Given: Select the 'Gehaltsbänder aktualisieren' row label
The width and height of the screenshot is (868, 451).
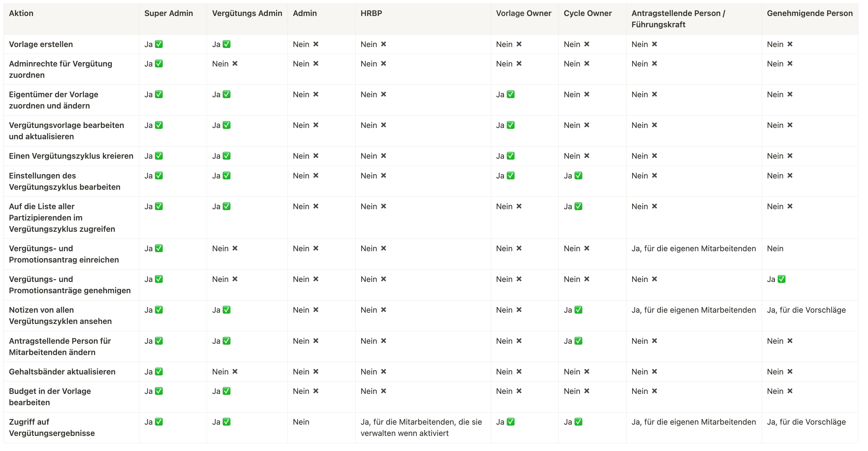Looking at the screenshot, I should [62, 372].
